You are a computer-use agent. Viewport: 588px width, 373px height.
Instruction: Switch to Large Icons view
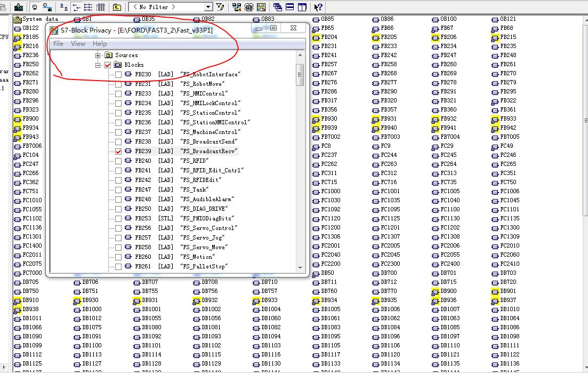[x=64, y=7]
